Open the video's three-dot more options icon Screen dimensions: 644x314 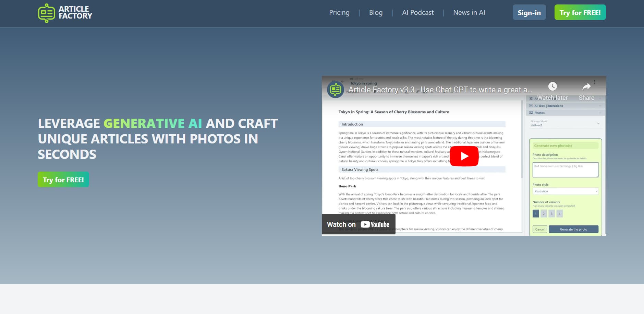594,82
